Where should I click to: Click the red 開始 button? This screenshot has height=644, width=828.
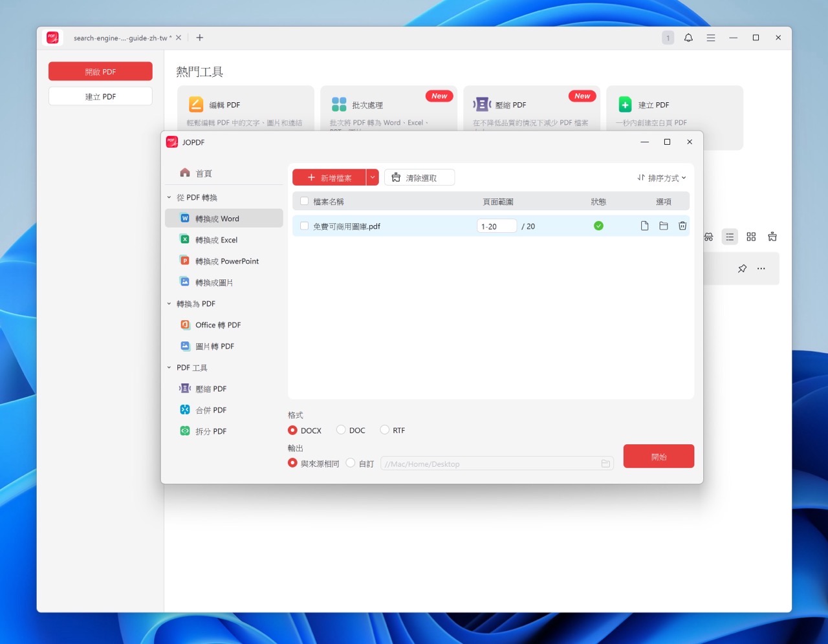coord(659,456)
